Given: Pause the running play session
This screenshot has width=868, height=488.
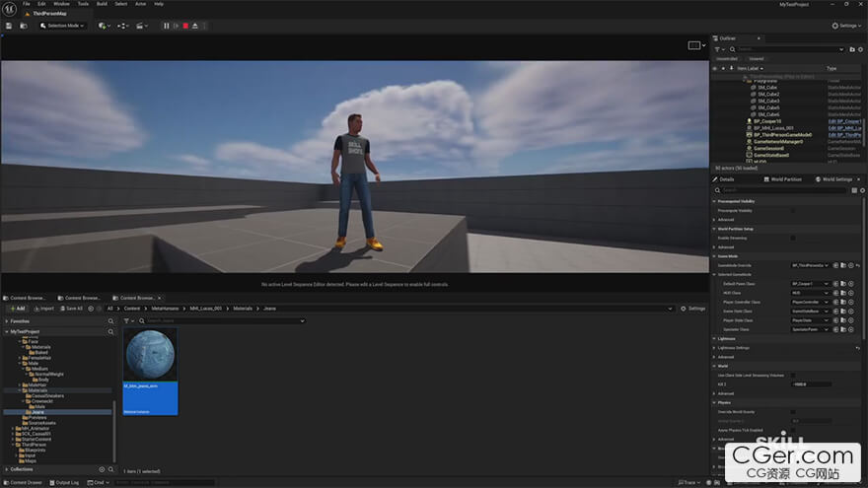Looking at the screenshot, I should point(166,26).
